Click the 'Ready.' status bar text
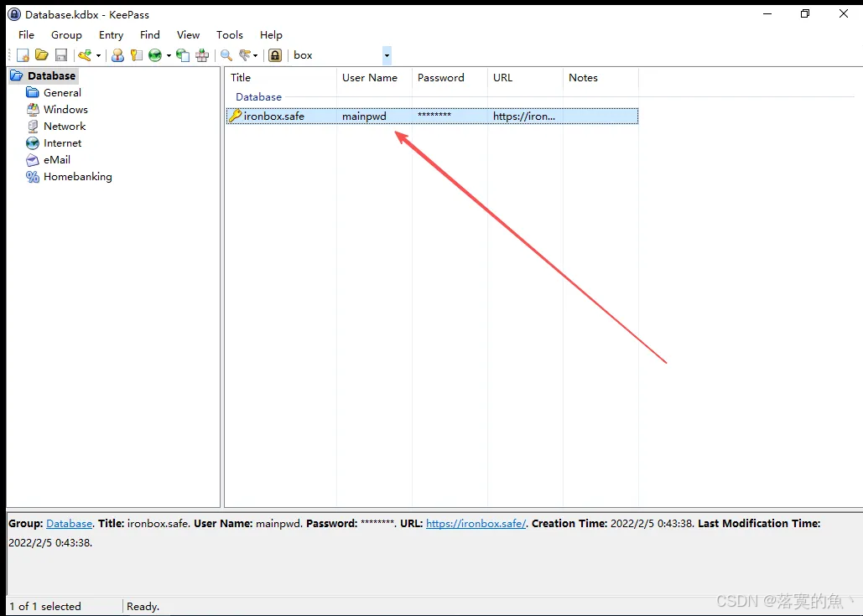Screen dimensions: 863x616 (x=143, y=606)
